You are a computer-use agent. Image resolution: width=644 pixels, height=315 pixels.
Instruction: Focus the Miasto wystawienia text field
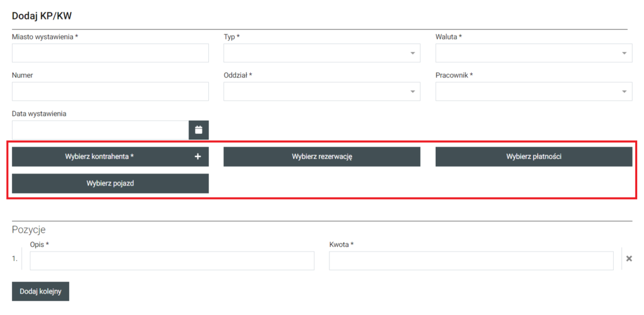110,53
